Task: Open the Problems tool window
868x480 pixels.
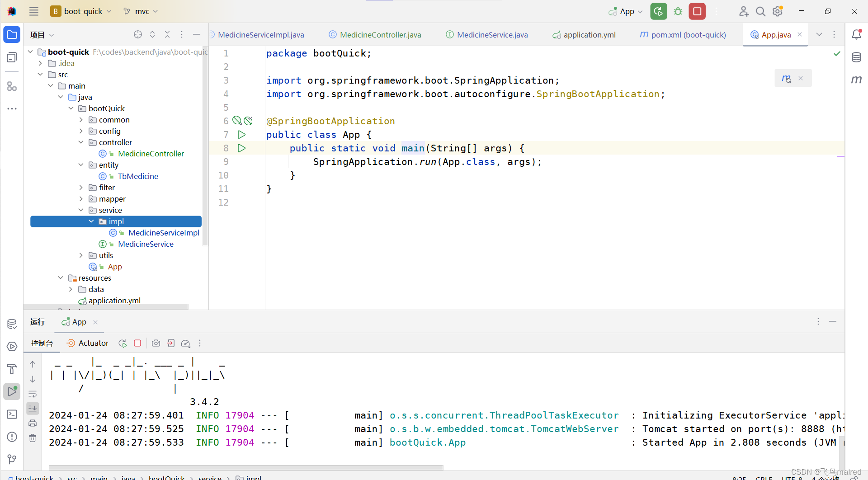Action: pos(12,437)
